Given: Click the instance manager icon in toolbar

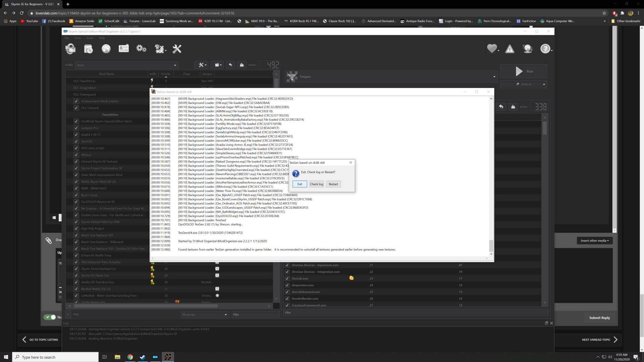Looking at the screenshot, I should 70,49.
